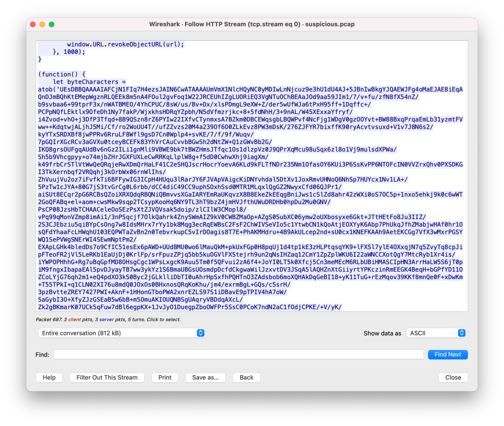Open the Show data as ASCII dropdown
The width and height of the screenshot is (504, 426).
436,333
